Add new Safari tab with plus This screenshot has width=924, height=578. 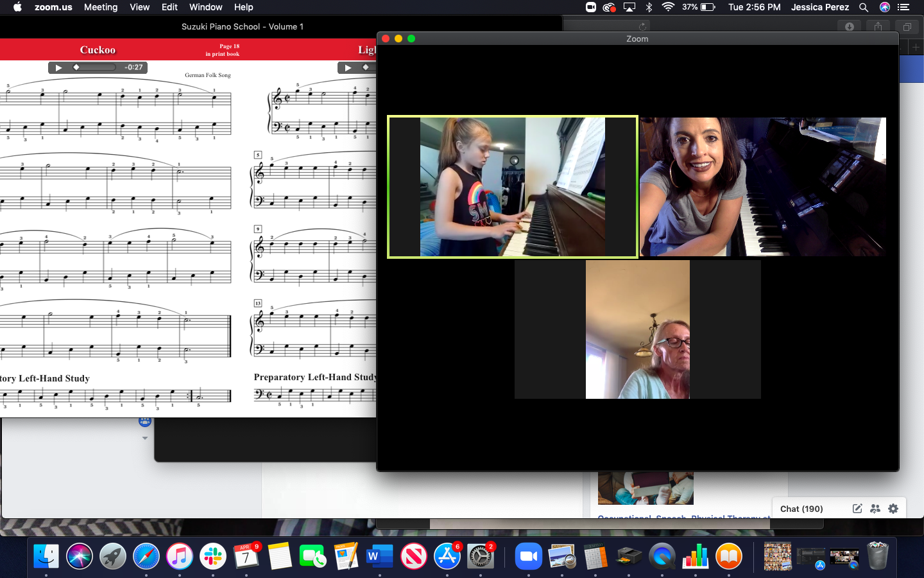916,48
